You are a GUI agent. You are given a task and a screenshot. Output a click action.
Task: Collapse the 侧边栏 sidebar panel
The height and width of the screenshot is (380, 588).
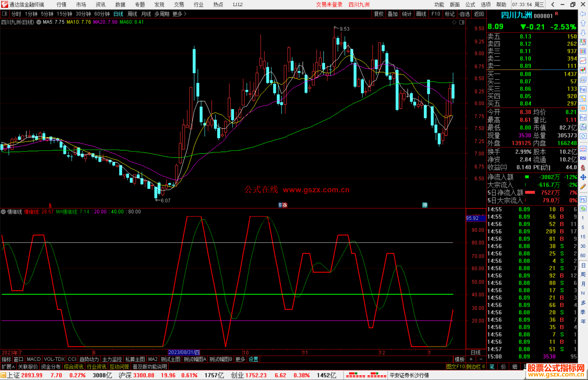tap(476, 367)
